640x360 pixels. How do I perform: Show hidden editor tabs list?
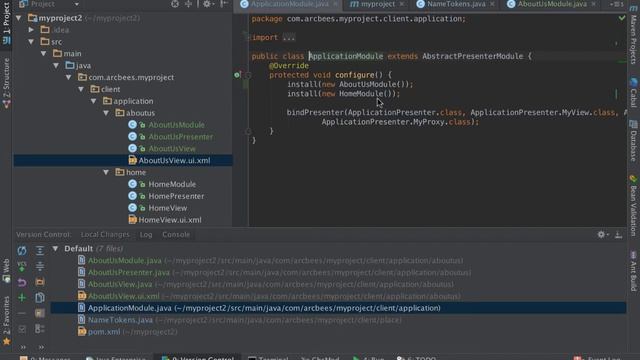[617, 4]
